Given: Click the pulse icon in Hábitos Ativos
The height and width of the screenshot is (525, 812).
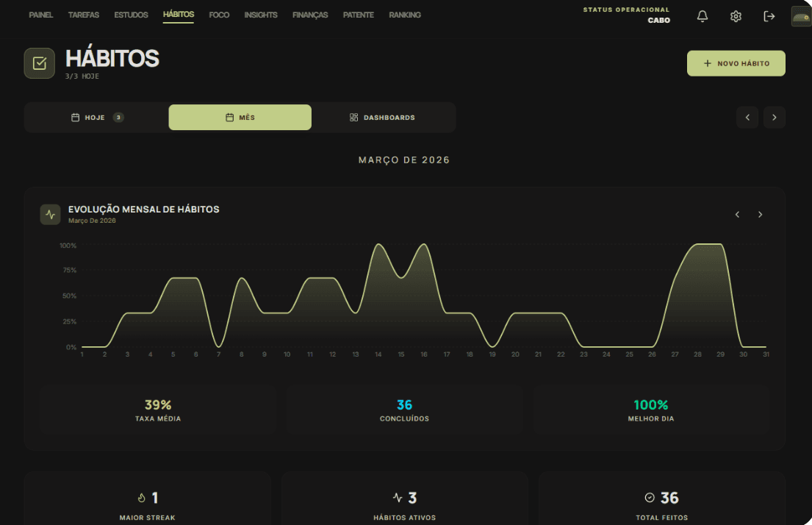Looking at the screenshot, I should [398, 498].
